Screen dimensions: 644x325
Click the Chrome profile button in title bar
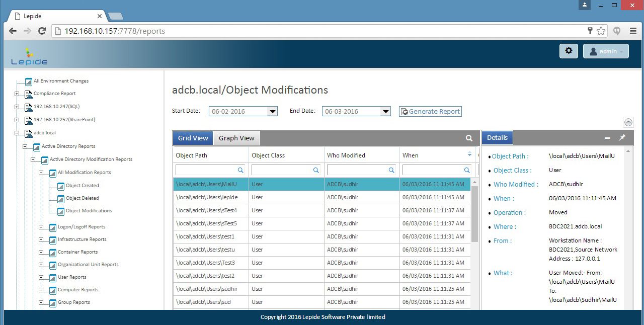(584, 5)
